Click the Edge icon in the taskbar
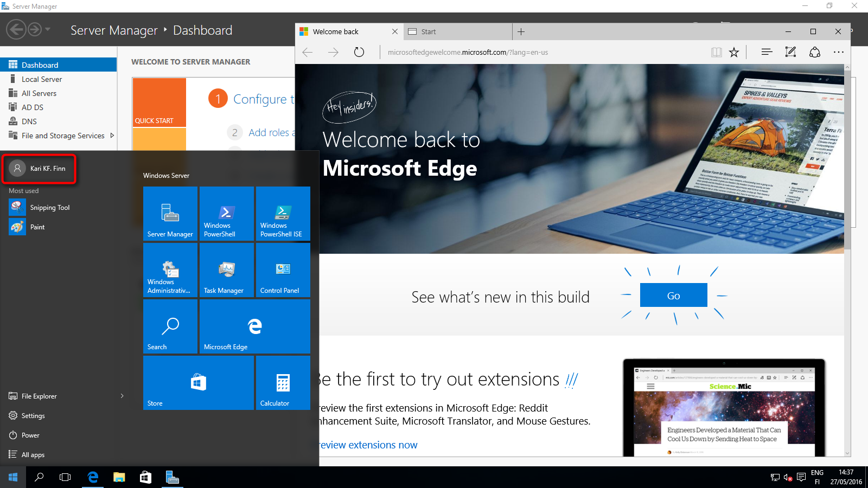Viewport: 868px width, 488px height. point(93,477)
